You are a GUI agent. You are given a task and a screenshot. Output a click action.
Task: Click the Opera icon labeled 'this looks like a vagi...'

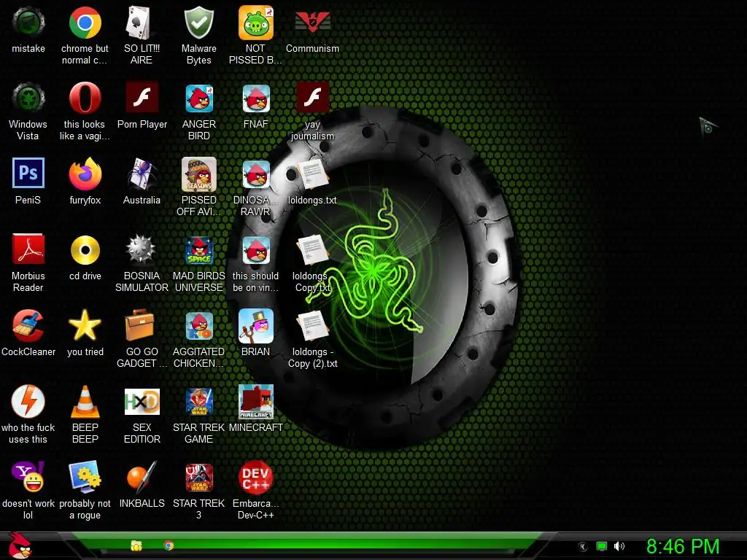pyautogui.click(x=85, y=98)
